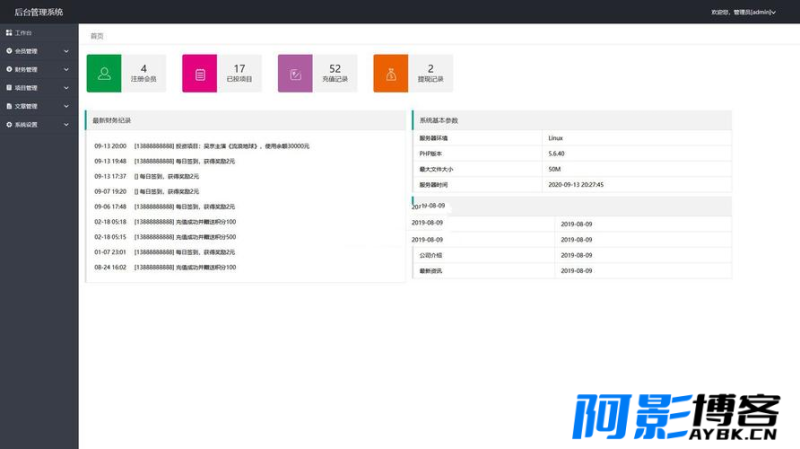Click the green 注册会员 user icon
This screenshot has height=449, width=800.
(x=105, y=73)
